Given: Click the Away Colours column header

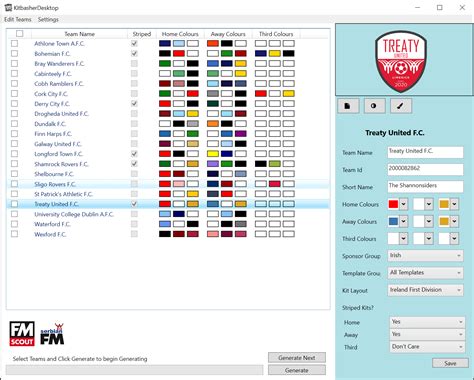Looking at the screenshot, I should 228,34.
